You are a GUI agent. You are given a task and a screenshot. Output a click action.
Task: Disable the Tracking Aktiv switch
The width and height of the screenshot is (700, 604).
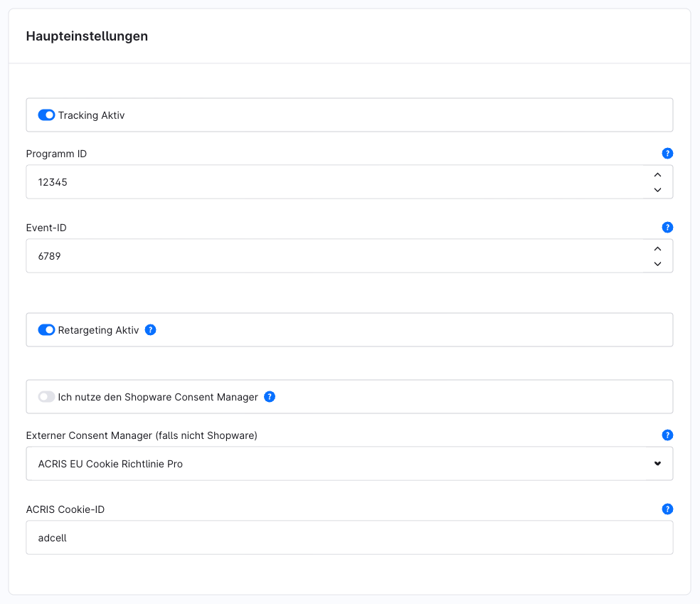pos(46,115)
